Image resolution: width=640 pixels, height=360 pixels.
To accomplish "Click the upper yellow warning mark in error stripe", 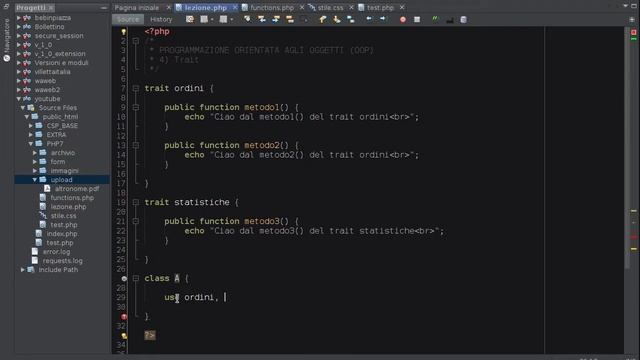I will (634, 211).
